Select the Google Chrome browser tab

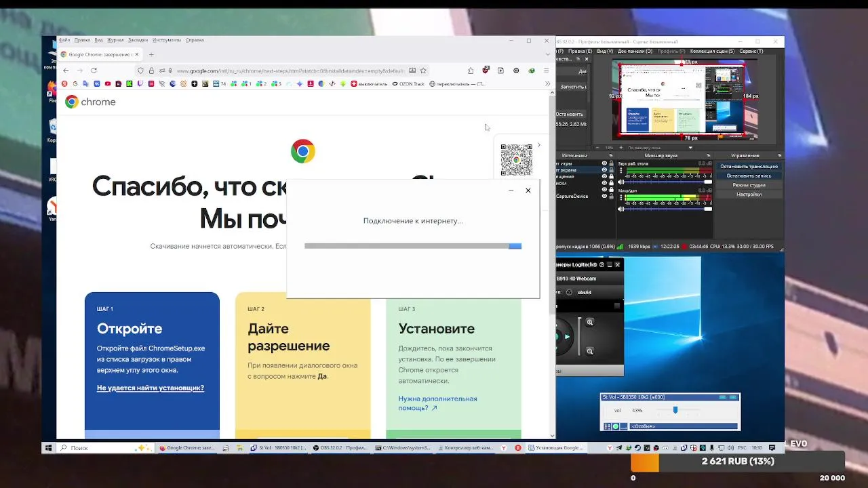tap(99, 54)
